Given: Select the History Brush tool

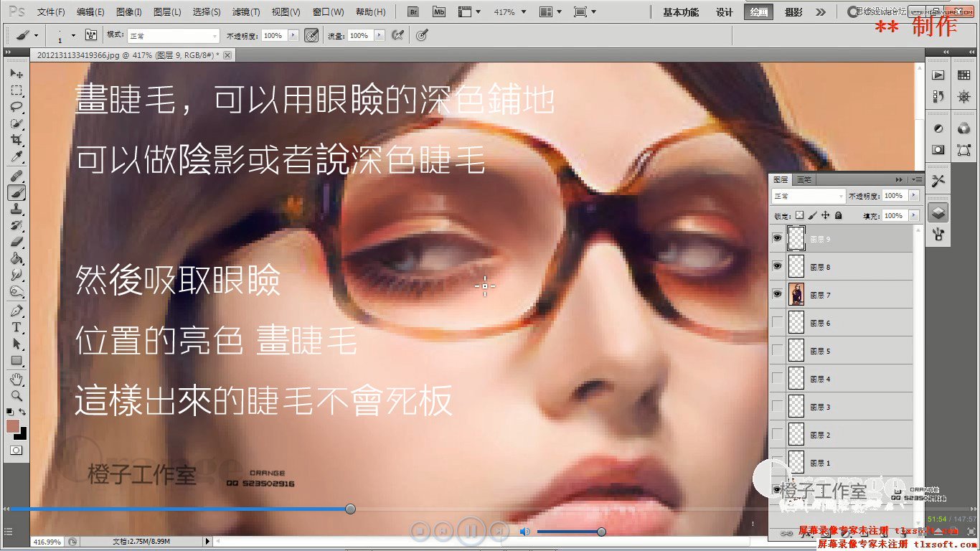Looking at the screenshot, I should click(x=17, y=225).
